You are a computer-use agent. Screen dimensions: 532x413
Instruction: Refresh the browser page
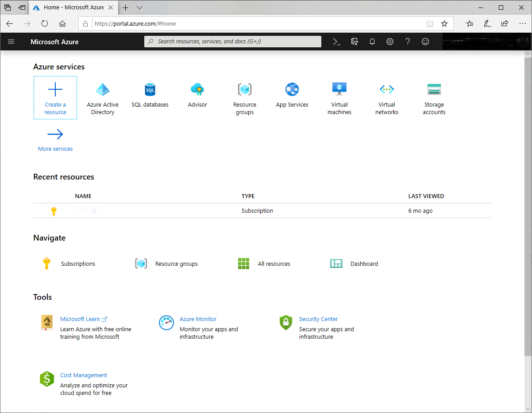point(45,23)
